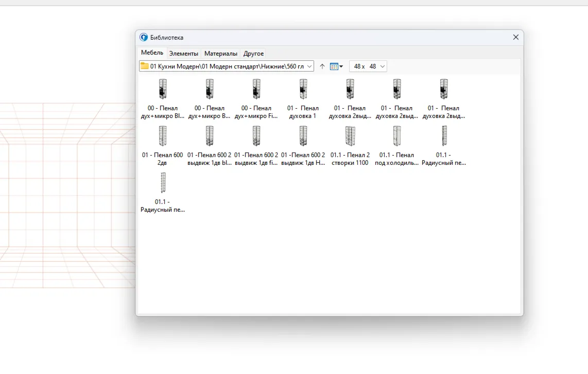Open the Другое tab
The width and height of the screenshot is (588, 374).
(253, 53)
